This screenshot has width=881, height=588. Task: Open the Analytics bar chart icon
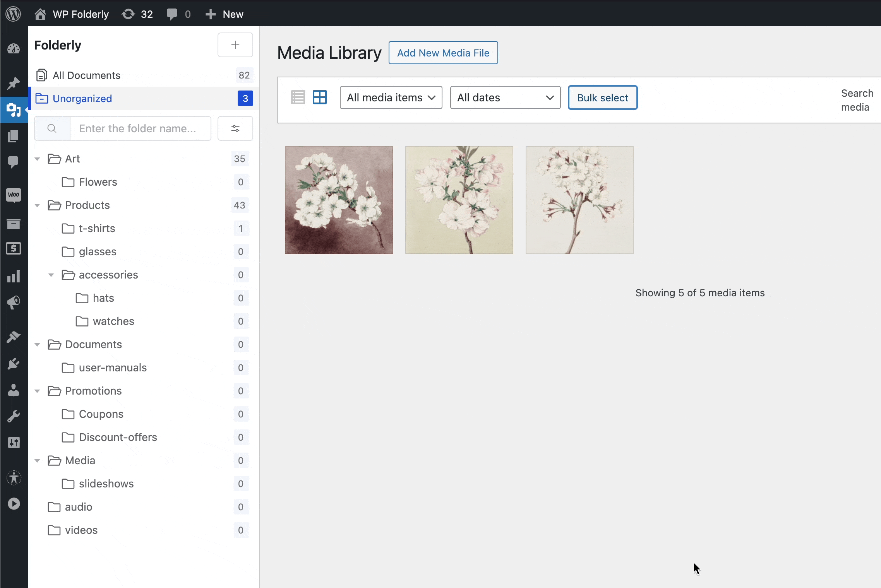pyautogui.click(x=14, y=276)
